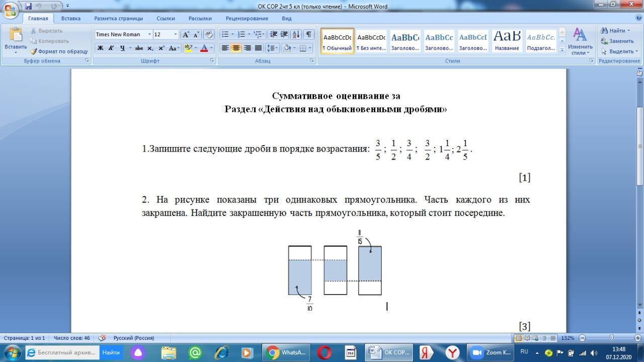The image size is (644, 362).
Task: Apply the Название style
Action: pyautogui.click(x=507, y=41)
